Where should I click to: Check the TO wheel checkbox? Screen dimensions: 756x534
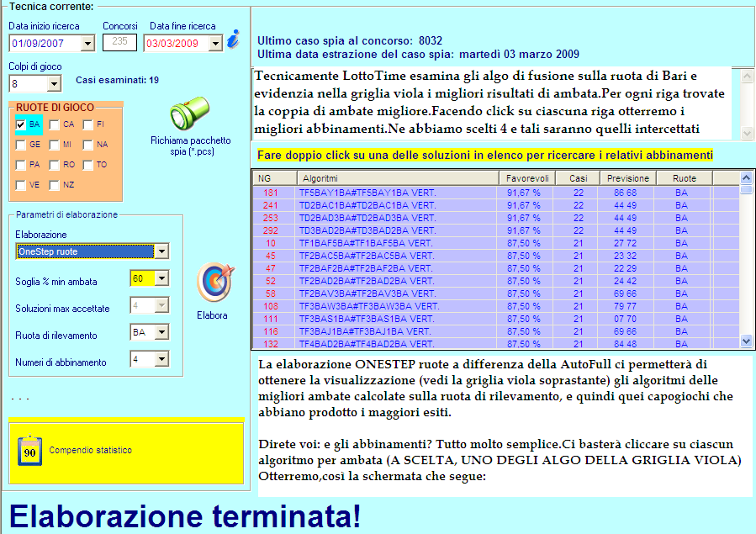coord(87,166)
